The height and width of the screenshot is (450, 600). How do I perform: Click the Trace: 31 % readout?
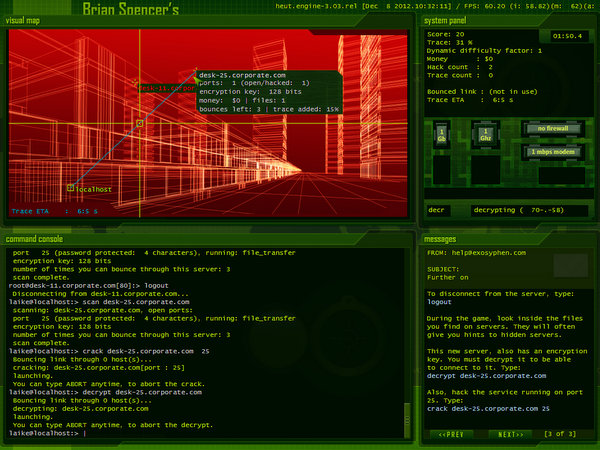[450, 42]
